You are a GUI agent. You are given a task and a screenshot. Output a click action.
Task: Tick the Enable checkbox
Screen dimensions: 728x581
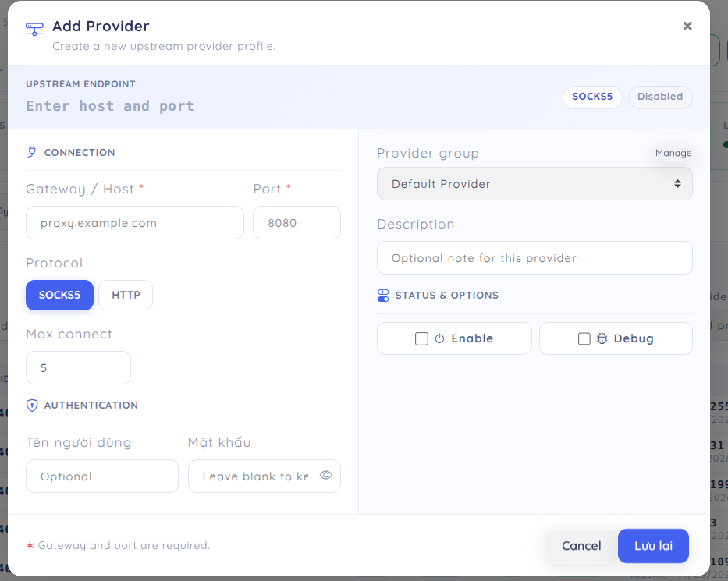pyautogui.click(x=421, y=338)
